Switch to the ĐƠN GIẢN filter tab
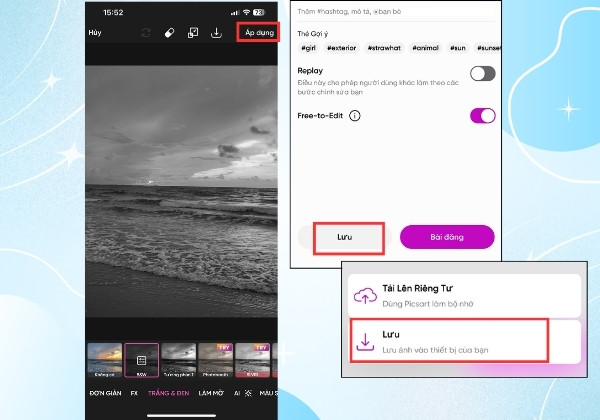 coord(105,393)
